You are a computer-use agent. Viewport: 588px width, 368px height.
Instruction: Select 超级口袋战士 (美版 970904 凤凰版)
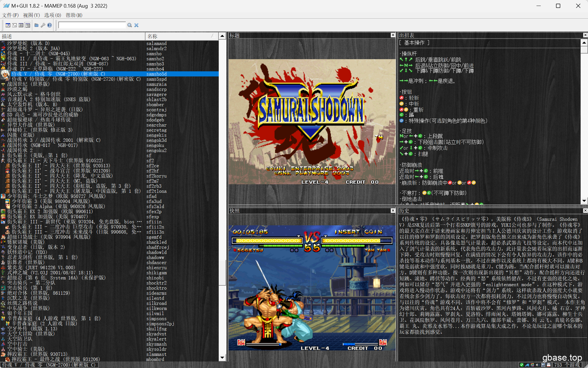click(49, 237)
